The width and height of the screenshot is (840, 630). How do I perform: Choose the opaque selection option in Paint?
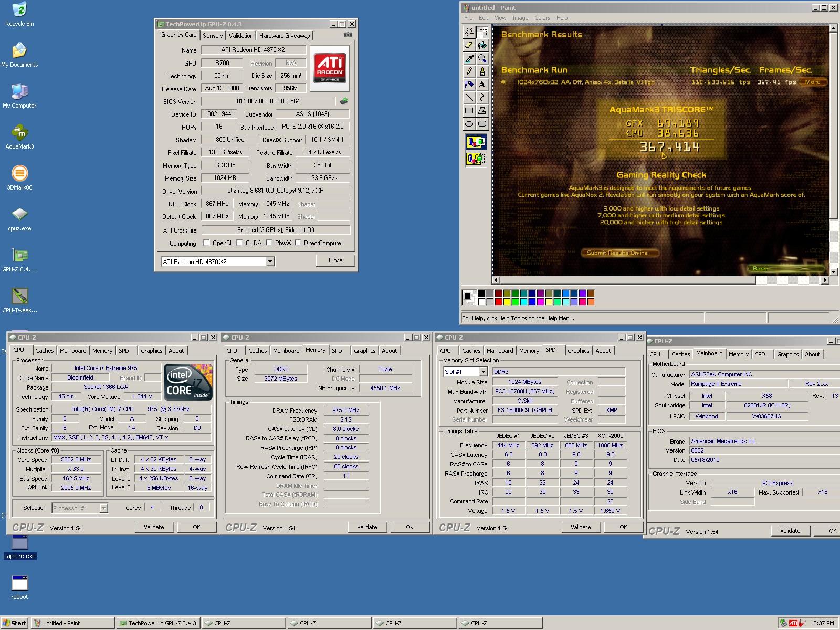(476, 142)
